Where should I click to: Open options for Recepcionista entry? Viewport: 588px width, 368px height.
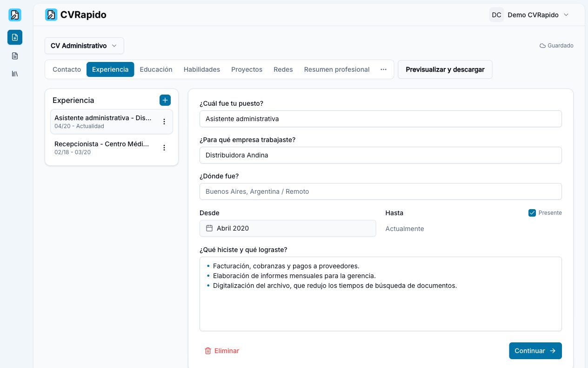pos(164,148)
